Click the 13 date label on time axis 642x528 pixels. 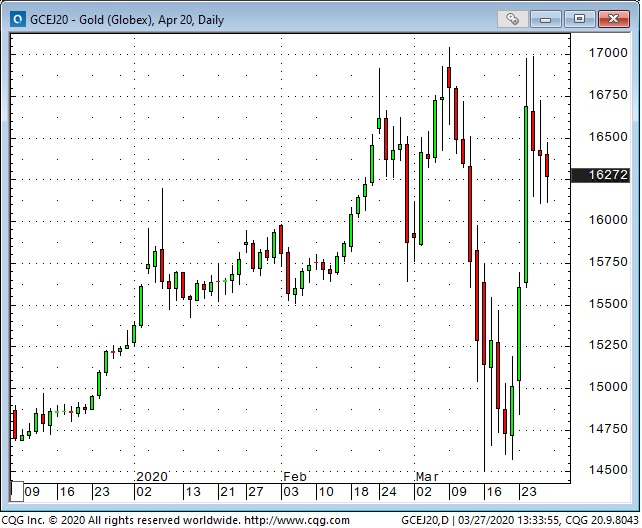[x=193, y=492]
